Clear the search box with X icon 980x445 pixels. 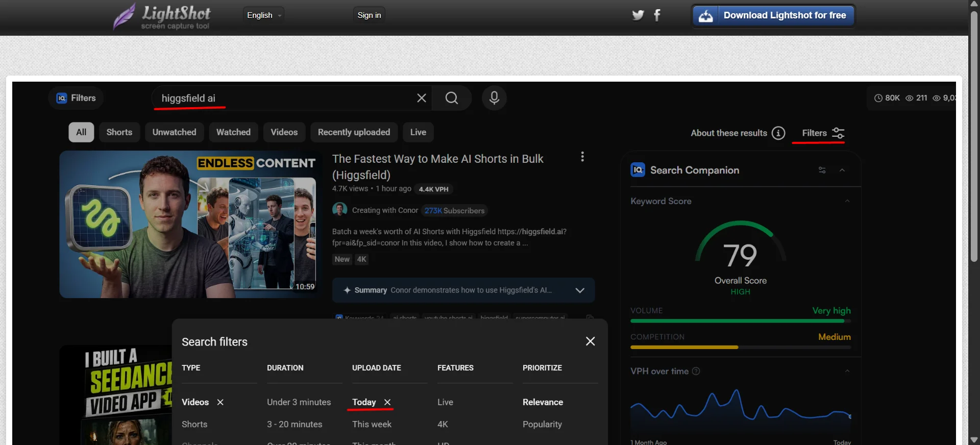422,98
